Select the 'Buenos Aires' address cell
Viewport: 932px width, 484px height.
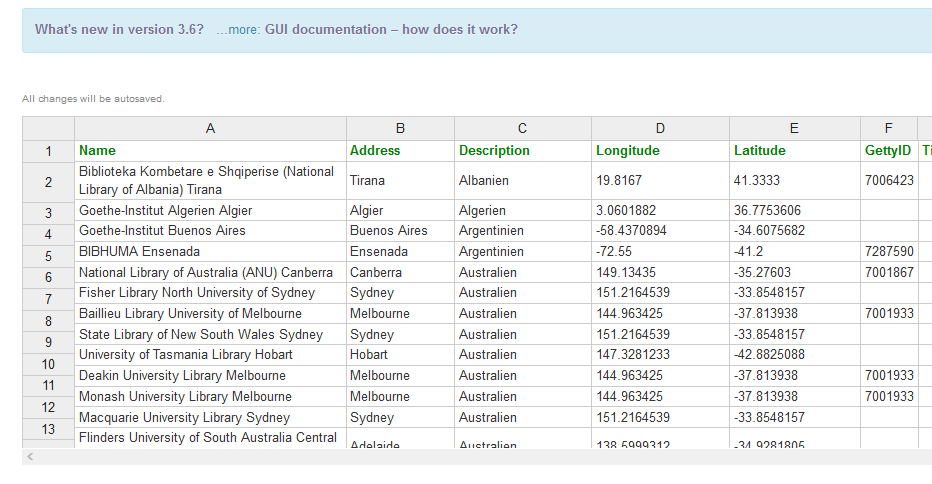[400, 231]
